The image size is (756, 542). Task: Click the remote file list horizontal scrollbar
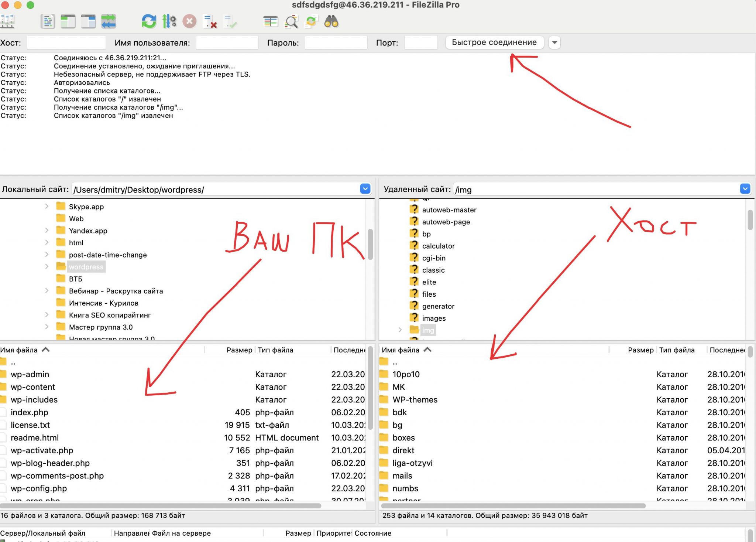(x=513, y=505)
